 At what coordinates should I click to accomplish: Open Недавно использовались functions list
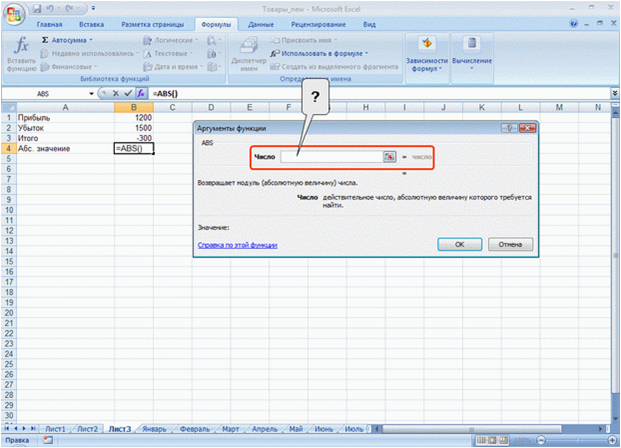pos(90,53)
